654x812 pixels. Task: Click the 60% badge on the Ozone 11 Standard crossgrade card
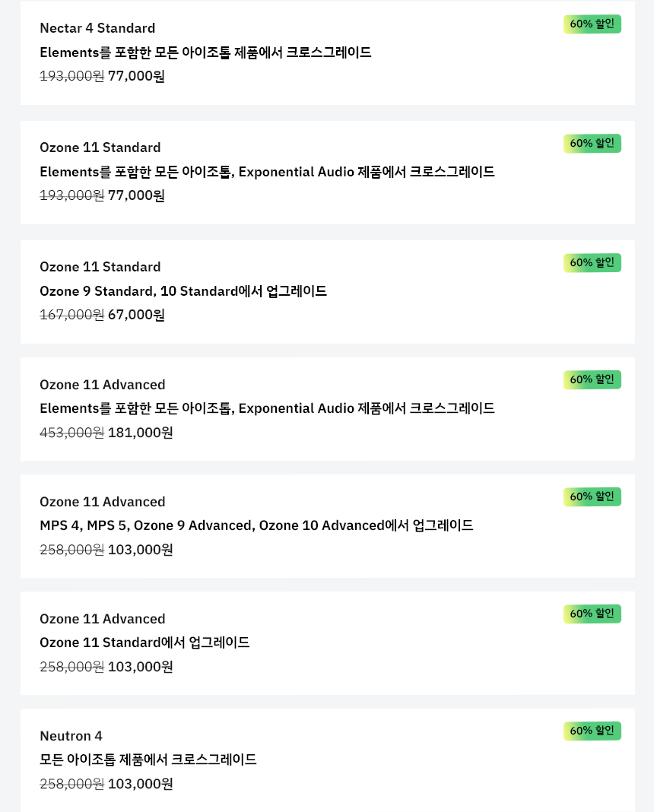pyautogui.click(x=592, y=144)
